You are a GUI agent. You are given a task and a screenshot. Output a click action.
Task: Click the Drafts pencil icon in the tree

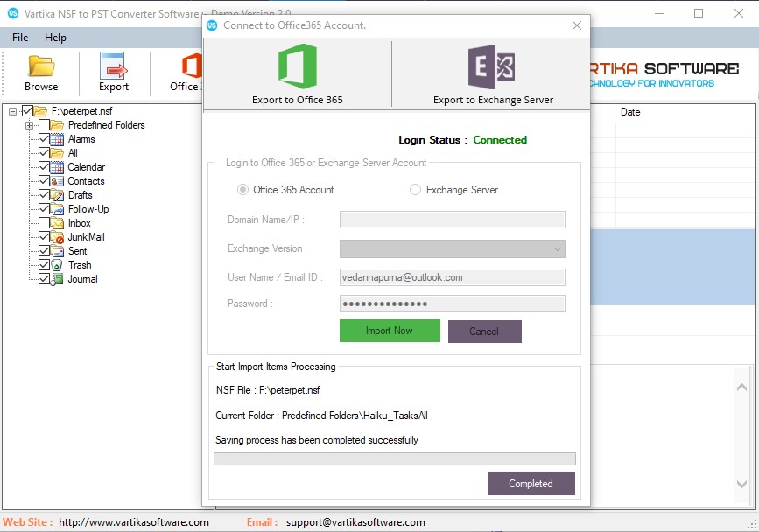tap(57, 195)
